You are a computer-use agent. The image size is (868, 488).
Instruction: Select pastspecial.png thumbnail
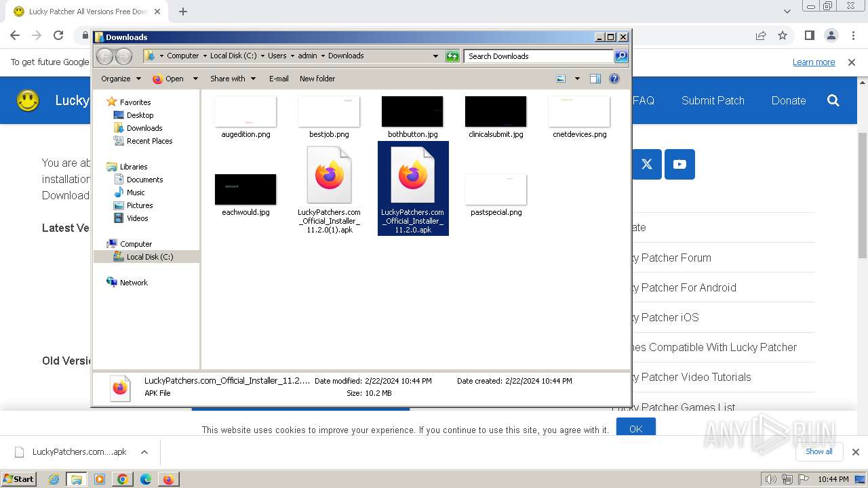(x=496, y=189)
